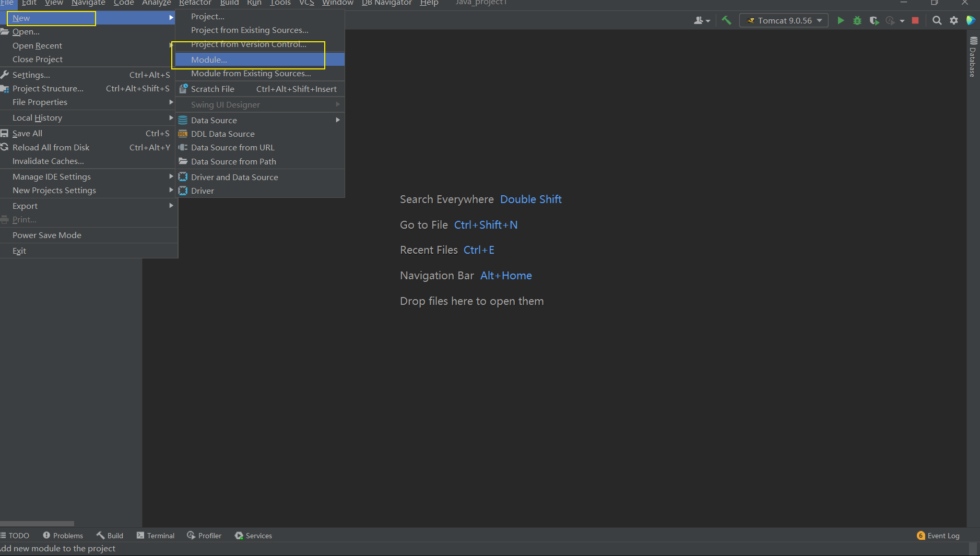Open the Database tool window sidebar
This screenshot has height=556, width=980.
[x=973, y=56]
